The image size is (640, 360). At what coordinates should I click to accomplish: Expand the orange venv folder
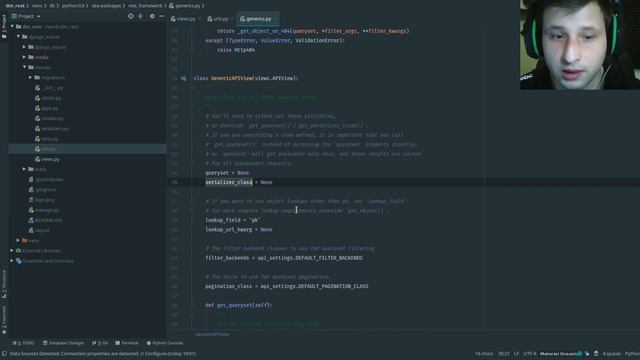18,241
